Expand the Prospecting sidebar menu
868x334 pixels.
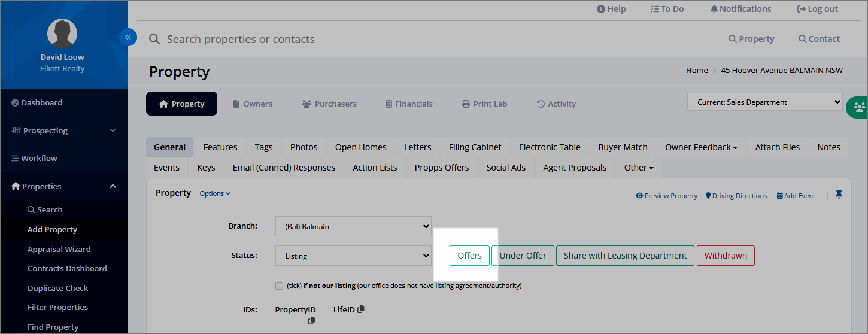pos(64,130)
